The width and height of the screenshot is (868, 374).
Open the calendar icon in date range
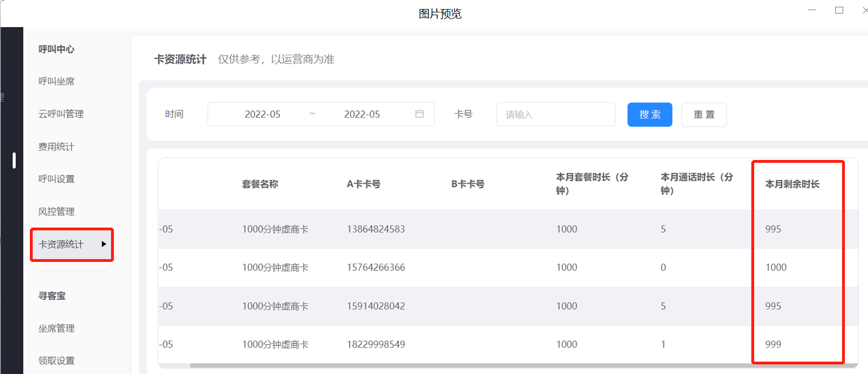[419, 114]
